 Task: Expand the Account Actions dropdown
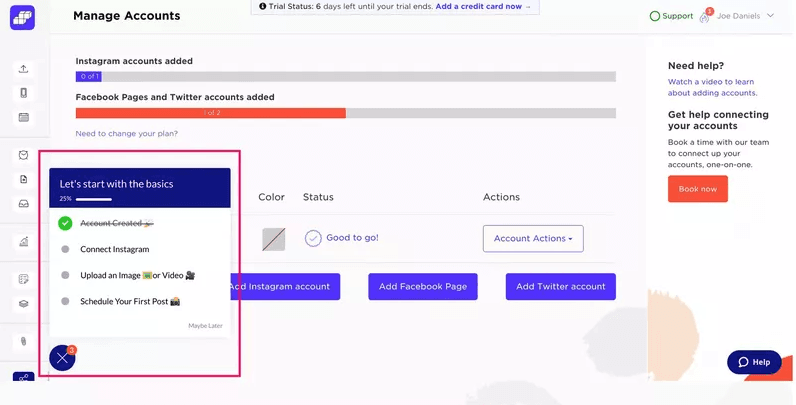coord(532,238)
